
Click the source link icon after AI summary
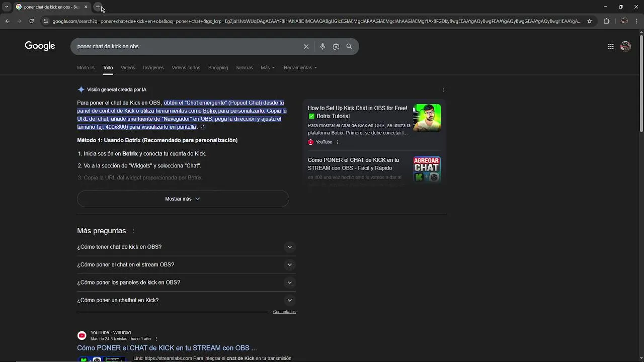(203, 127)
